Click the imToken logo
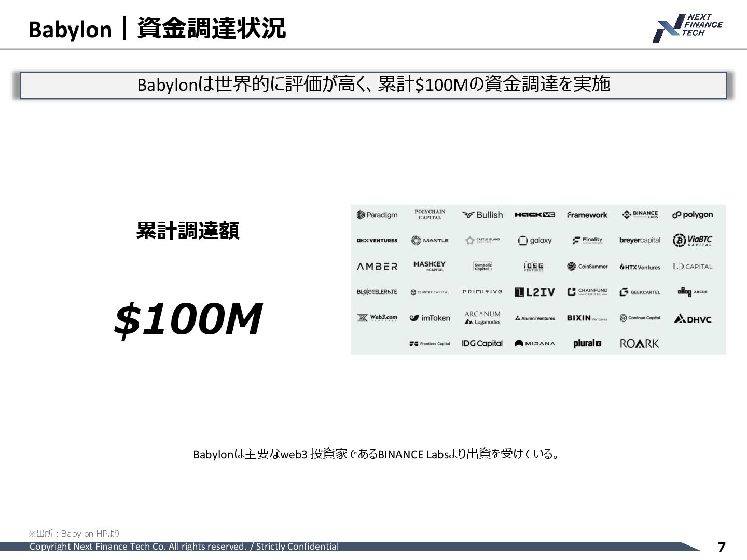 tap(430, 318)
